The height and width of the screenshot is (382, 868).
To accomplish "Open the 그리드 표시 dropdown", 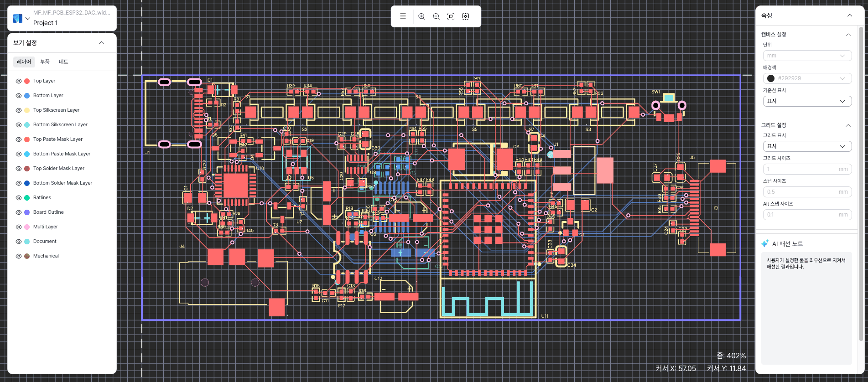I will (807, 146).
